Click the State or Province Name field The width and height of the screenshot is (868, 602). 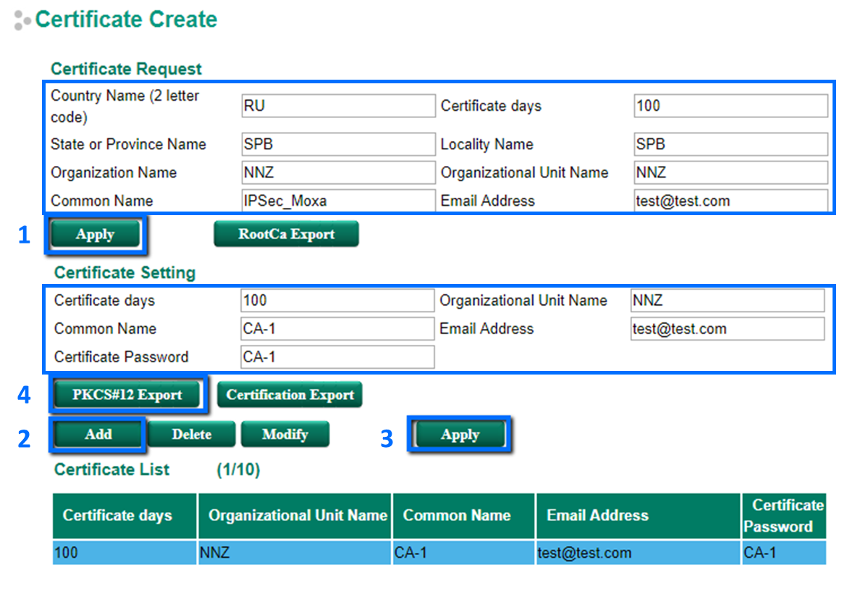click(338, 144)
